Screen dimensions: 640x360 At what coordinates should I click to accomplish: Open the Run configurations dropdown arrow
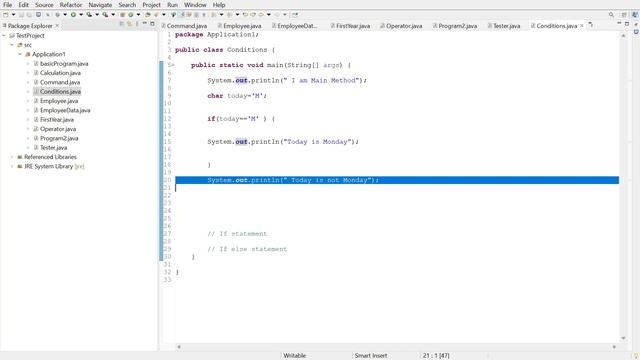click(81, 15)
